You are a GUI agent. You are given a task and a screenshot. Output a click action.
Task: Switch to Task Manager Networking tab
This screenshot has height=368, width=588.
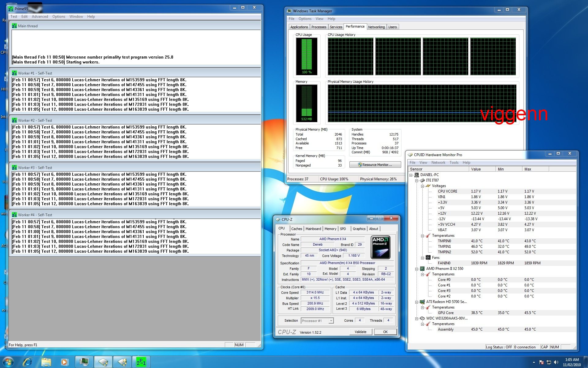pos(376,27)
